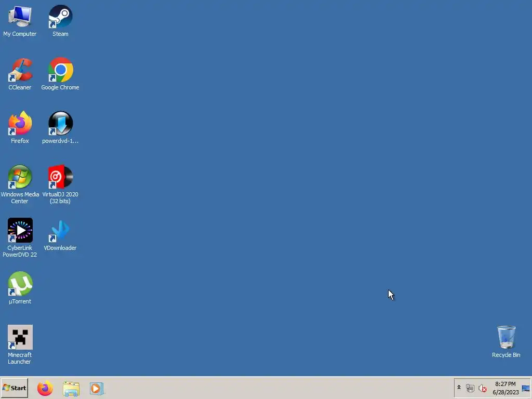Open the network status tray icon
532x399 pixels.
click(x=470, y=388)
